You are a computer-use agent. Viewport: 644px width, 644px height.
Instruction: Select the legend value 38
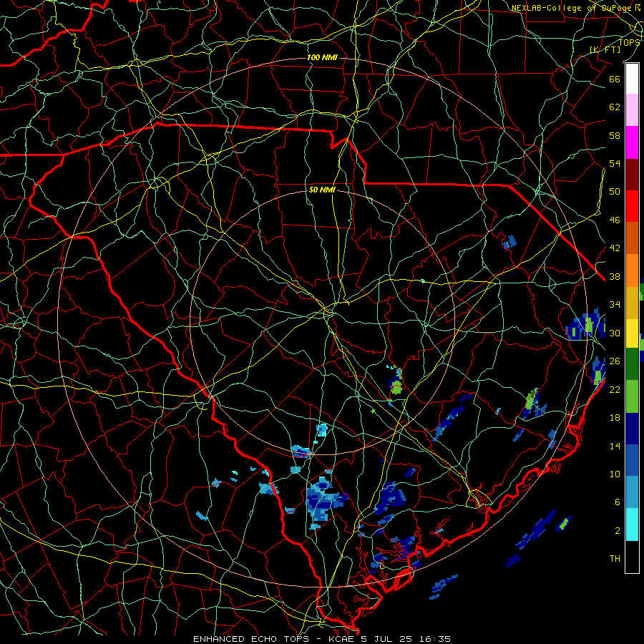[615, 276]
